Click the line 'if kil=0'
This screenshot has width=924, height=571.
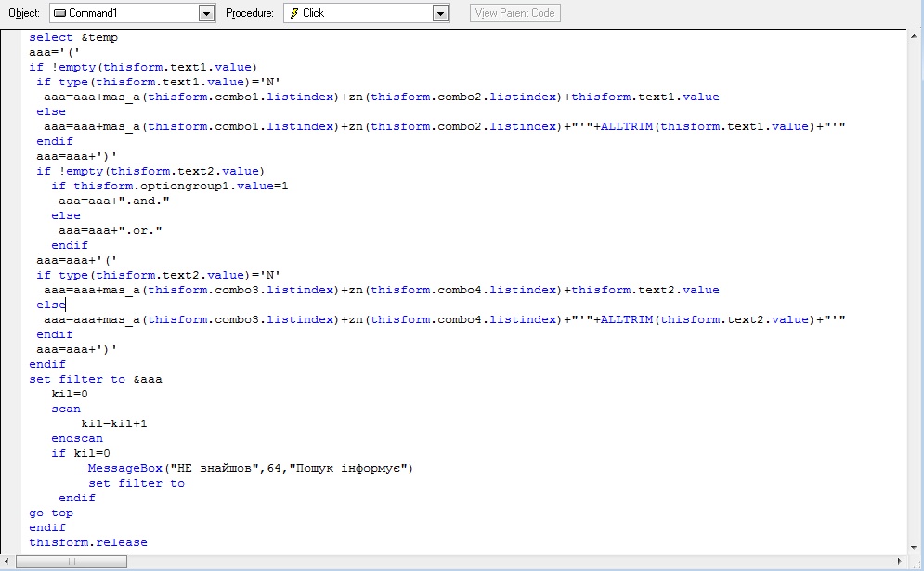[81, 453]
